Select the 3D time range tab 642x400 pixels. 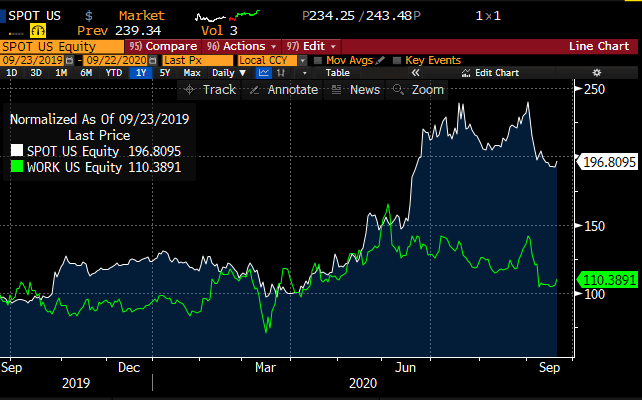(x=36, y=73)
